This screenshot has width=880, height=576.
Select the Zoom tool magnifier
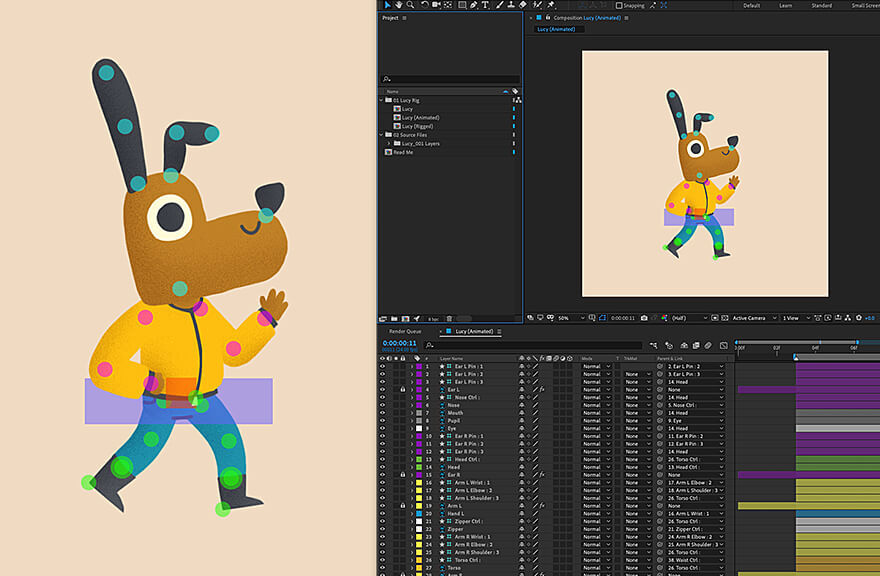coord(410,5)
